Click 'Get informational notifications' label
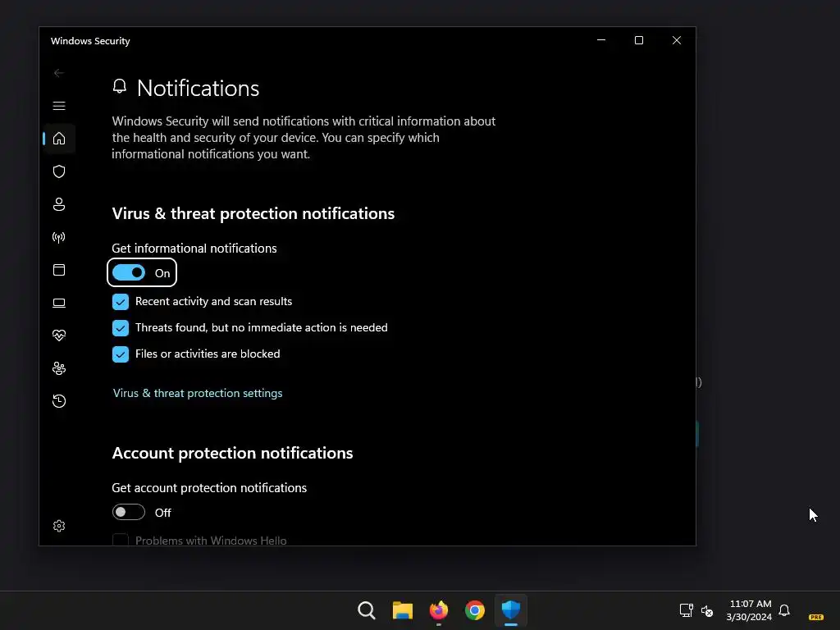This screenshot has height=630, width=840. coord(194,249)
